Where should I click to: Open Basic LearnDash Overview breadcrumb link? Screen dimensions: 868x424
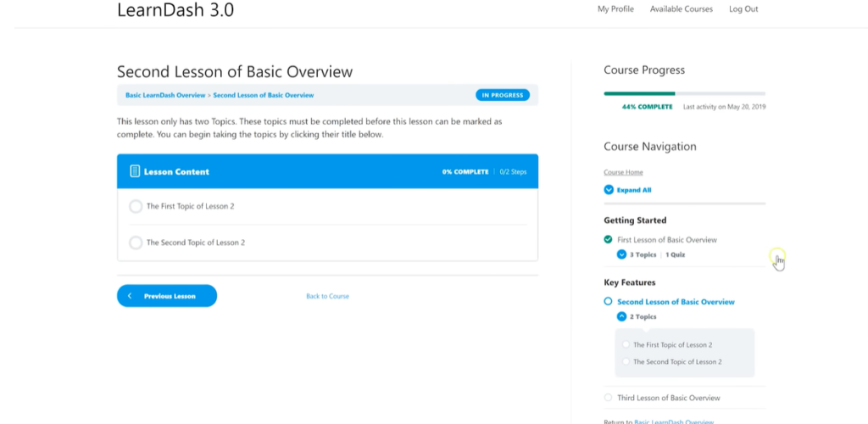click(x=165, y=95)
